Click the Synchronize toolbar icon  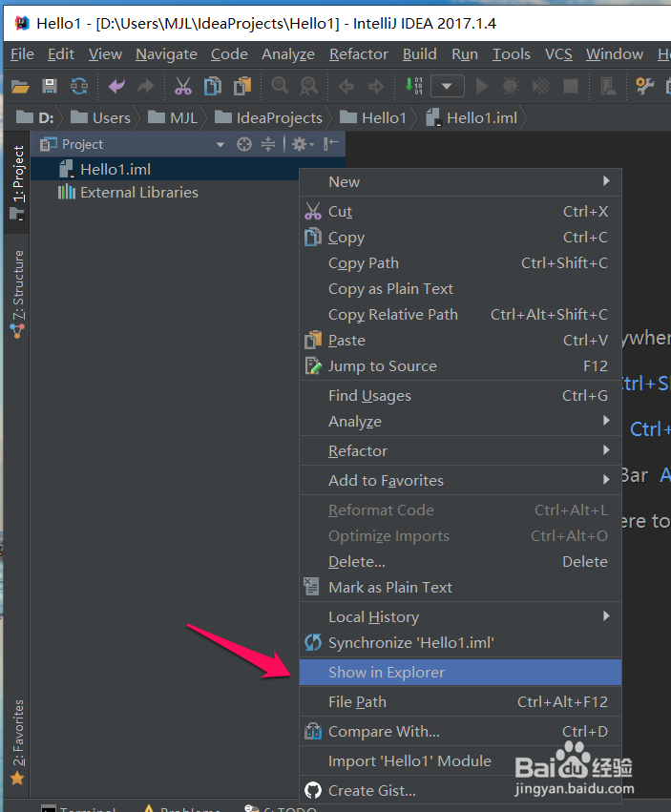pyautogui.click(x=79, y=86)
